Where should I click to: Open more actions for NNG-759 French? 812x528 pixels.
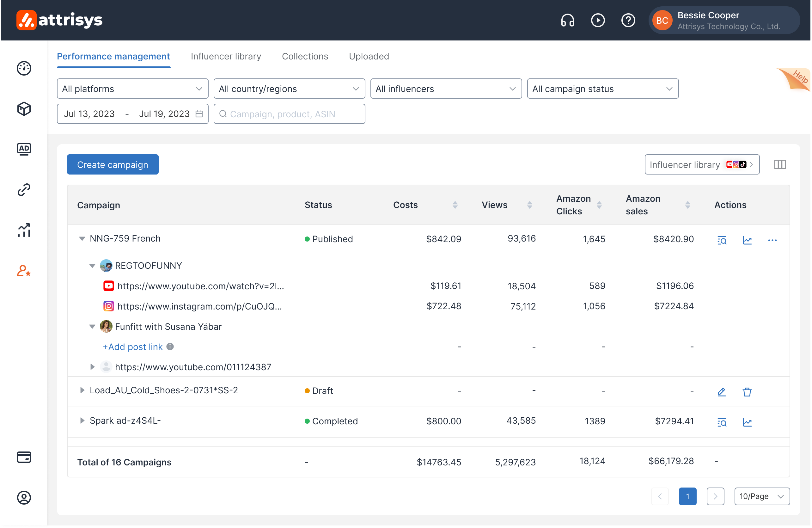(772, 240)
